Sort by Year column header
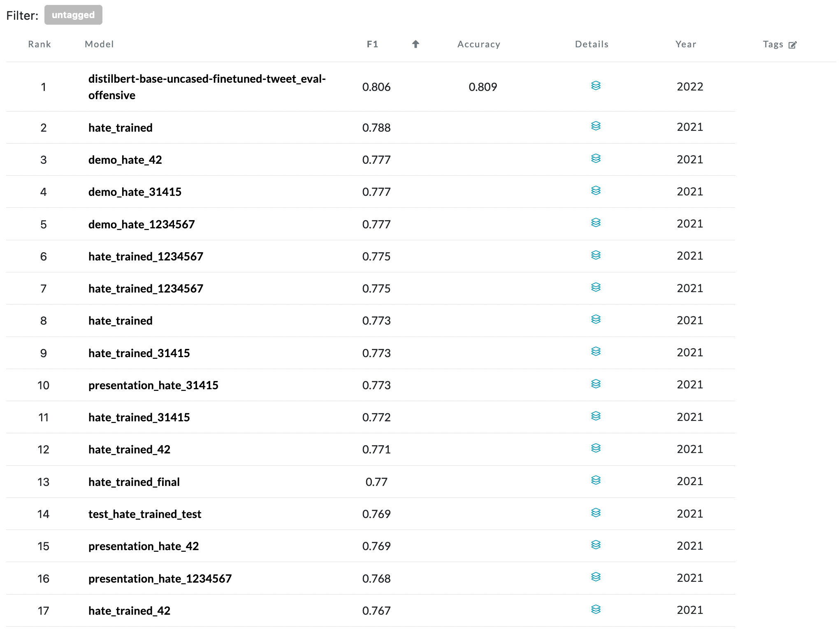Viewport: 840px width, 632px height. (685, 44)
